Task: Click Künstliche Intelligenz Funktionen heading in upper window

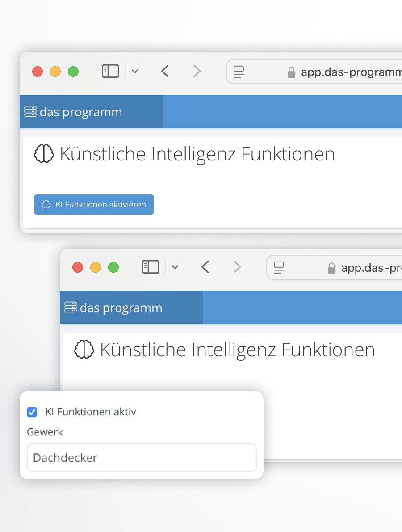Action: coord(197,154)
